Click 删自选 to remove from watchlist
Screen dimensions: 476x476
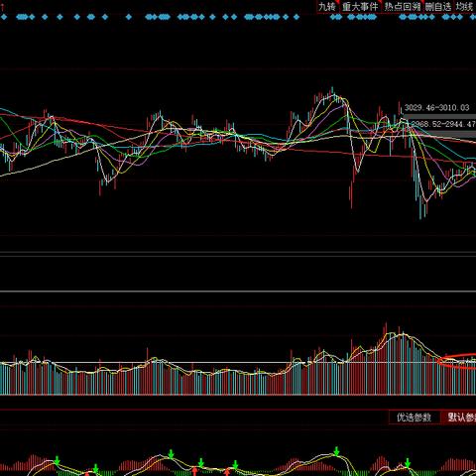pos(438,7)
